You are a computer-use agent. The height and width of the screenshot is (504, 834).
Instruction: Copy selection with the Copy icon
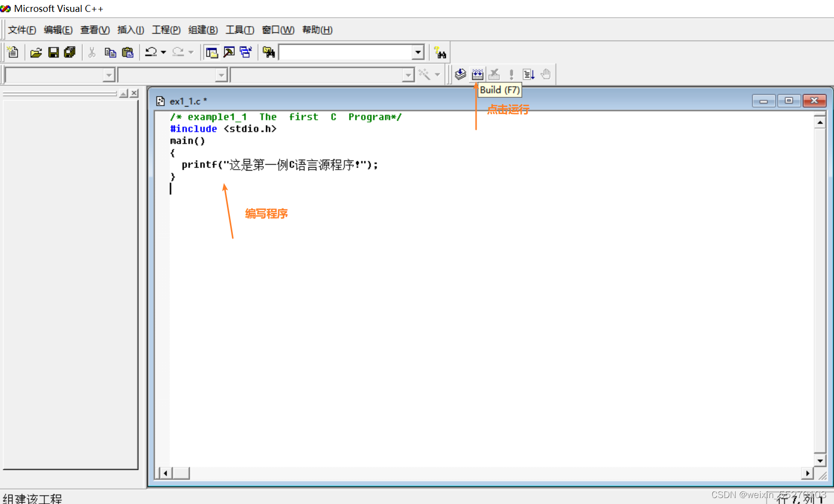click(x=110, y=52)
